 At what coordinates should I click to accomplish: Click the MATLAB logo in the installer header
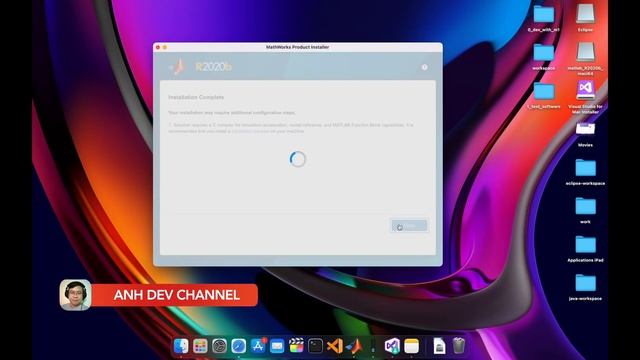(x=178, y=66)
